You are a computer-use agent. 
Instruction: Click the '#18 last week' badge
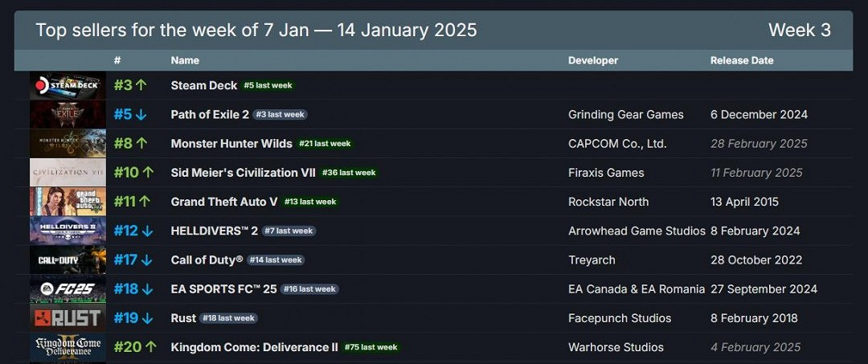click(228, 318)
